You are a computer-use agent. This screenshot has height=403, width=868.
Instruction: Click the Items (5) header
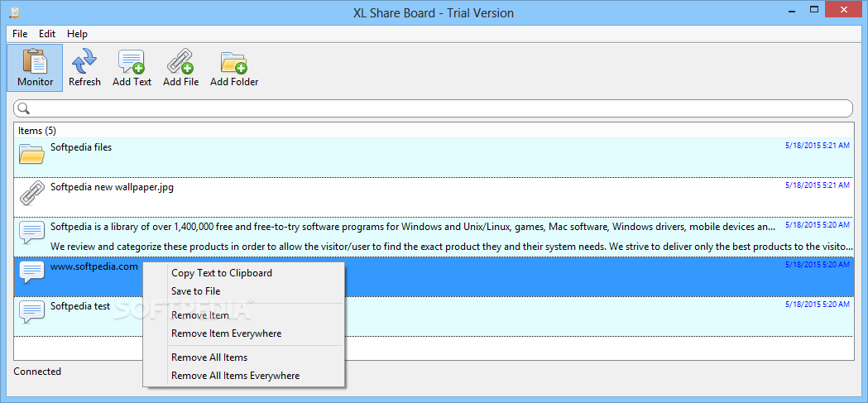click(37, 131)
